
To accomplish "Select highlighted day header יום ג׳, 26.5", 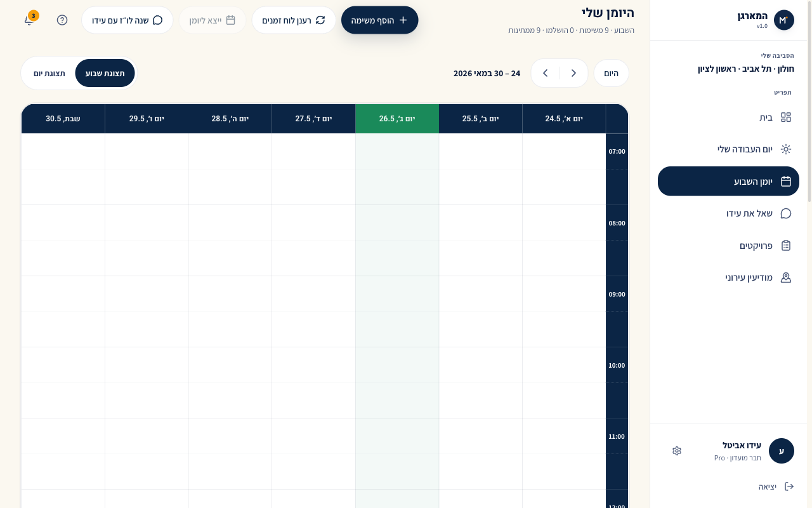I will click(397, 119).
